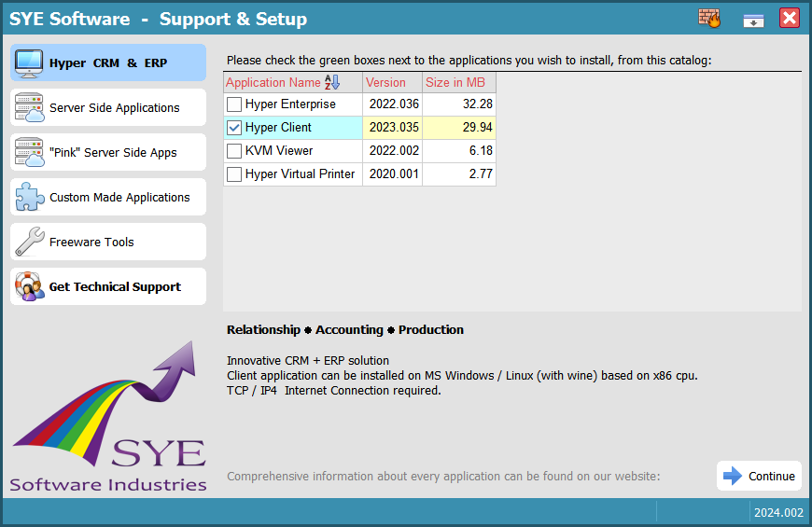Image resolution: width=812 pixels, height=527 pixels.
Task: Click the 'Relationship Accounting Production' heading
Action: click(x=345, y=330)
